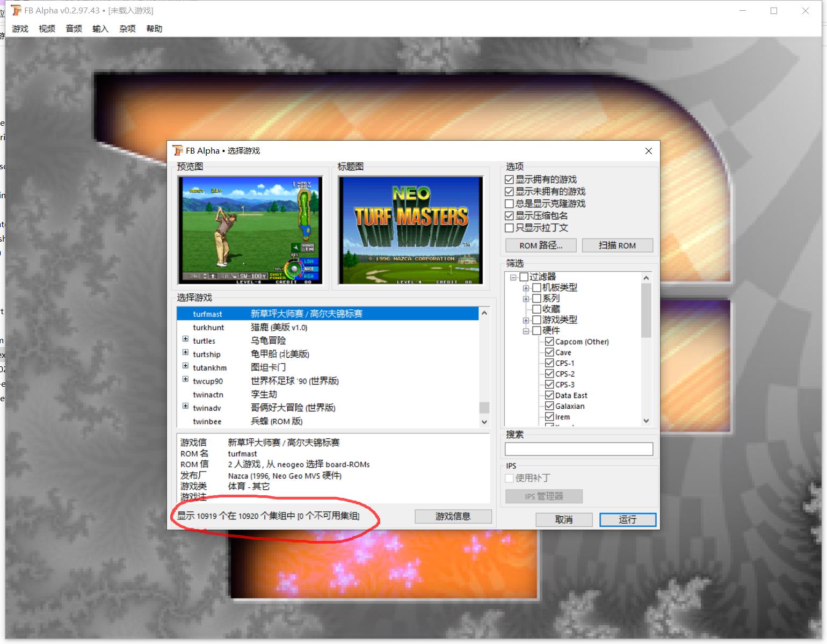The width and height of the screenshot is (827, 644).
Task: Check the 硬件 filter checkbox
Action: pos(536,331)
